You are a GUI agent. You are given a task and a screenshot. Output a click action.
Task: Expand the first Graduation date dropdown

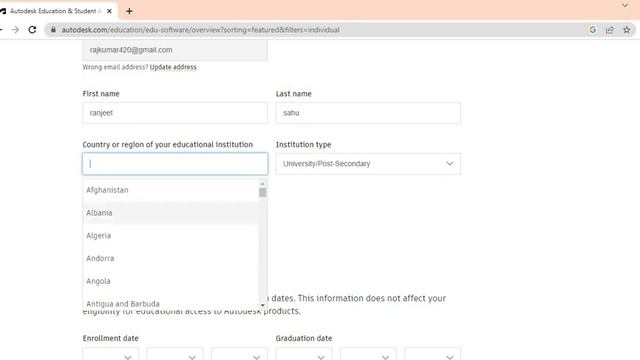(304, 355)
